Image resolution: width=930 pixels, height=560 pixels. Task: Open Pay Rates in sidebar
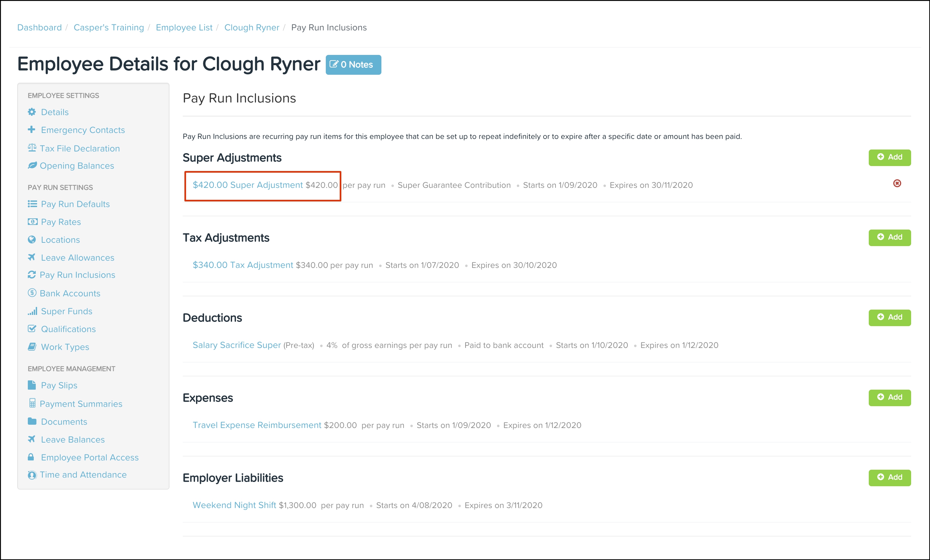(61, 222)
